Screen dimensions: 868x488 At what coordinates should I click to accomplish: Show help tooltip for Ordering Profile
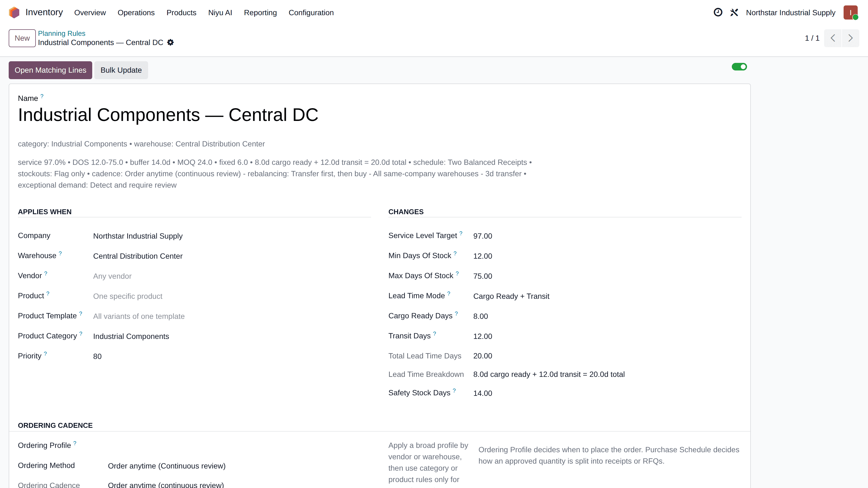click(x=75, y=443)
